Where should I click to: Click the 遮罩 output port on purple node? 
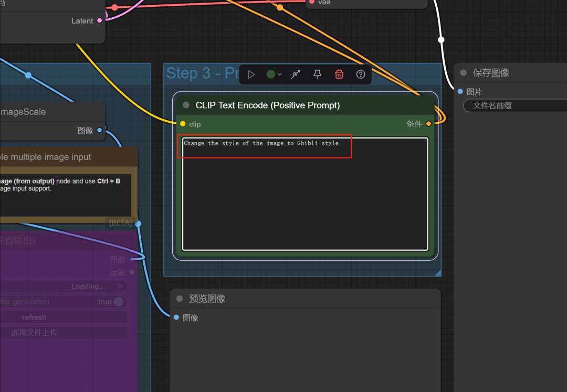pyautogui.click(x=132, y=272)
